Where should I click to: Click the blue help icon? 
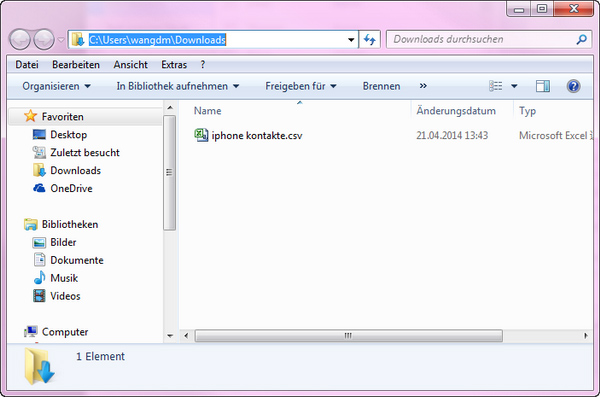tap(573, 86)
